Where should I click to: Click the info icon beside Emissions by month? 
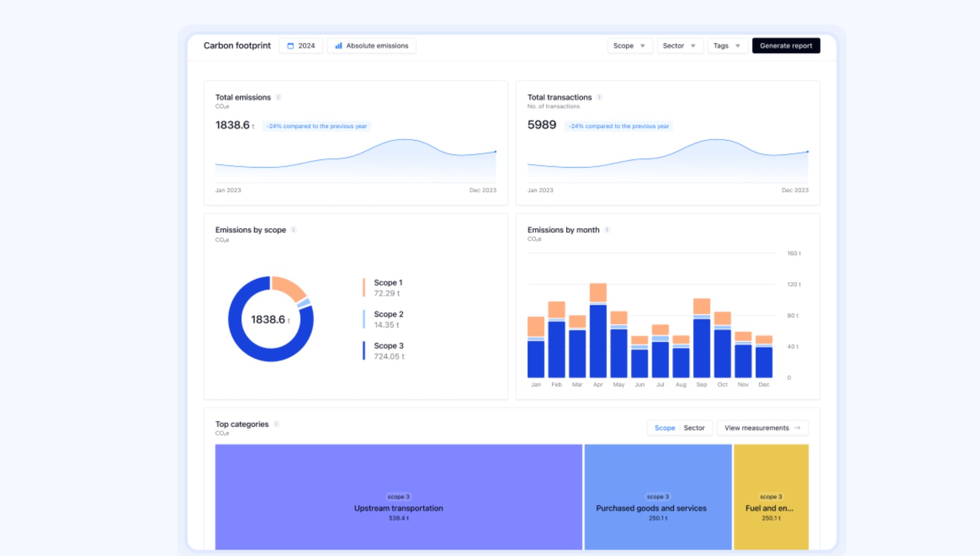[x=607, y=230]
